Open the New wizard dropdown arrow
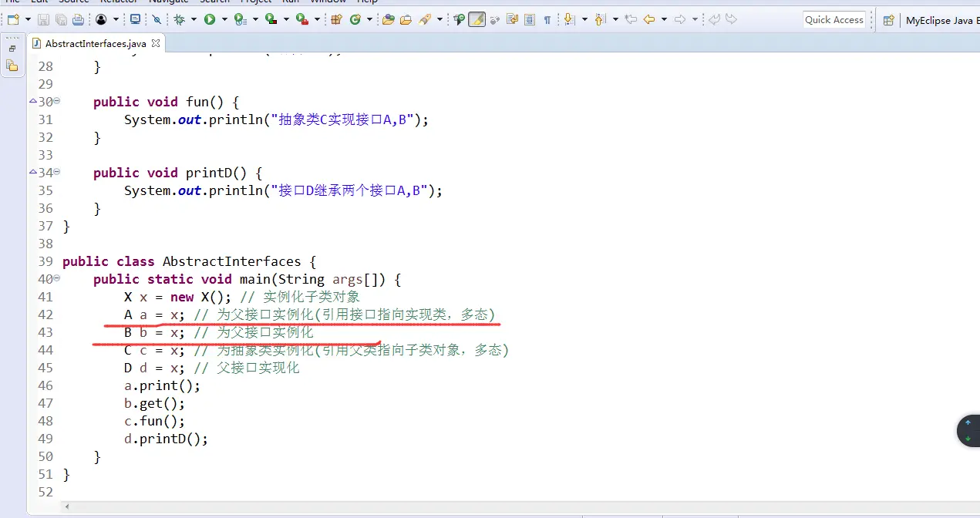Image resolution: width=980 pixels, height=518 pixels. (28, 19)
